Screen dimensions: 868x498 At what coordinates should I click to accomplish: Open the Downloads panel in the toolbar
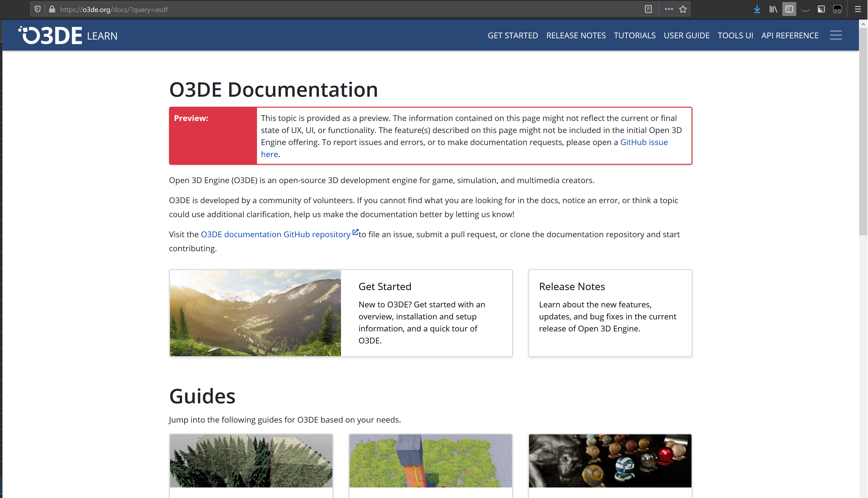click(x=757, y=9)
